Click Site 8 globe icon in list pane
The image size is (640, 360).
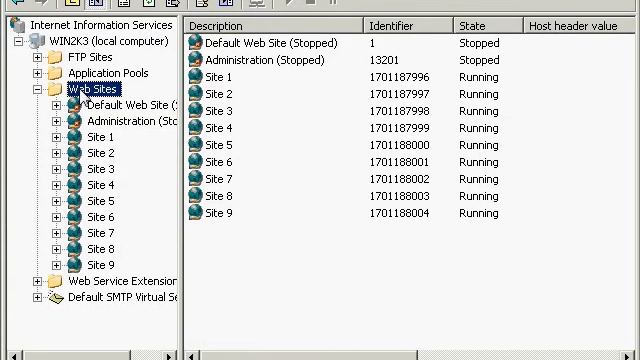pyautogui.click(x=196, y=196)
